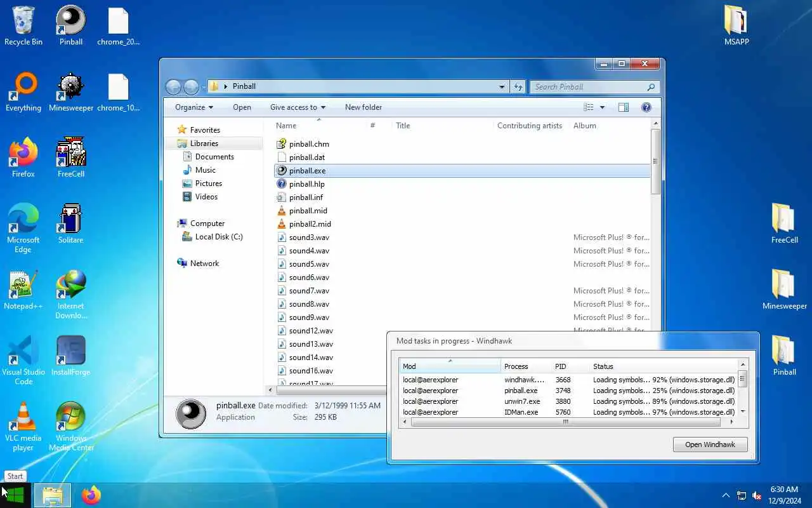The image size is (812, 508).
Task: Open the MSAPP folder on desktop
Action: pyautogui.click(x=737, y=25)
